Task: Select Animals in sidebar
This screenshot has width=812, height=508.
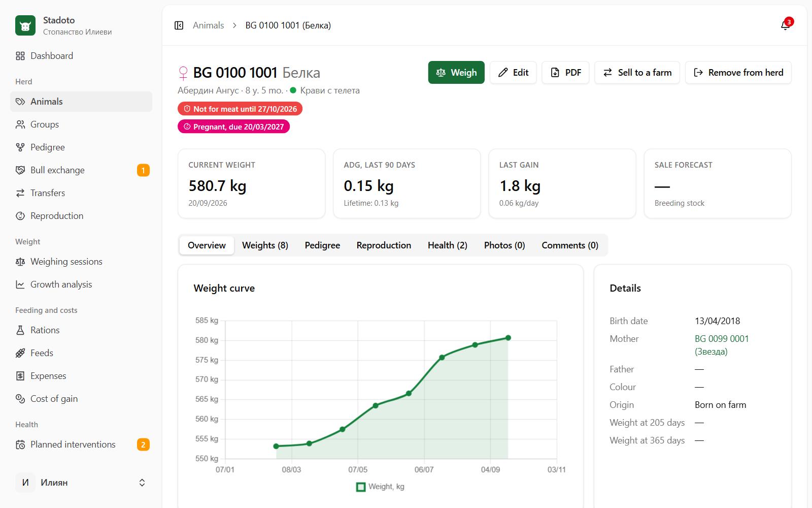Action: coord(81,102)
